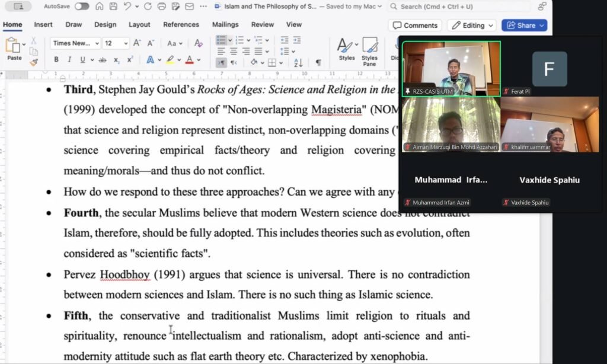Apply the red font color swatch
The width and height of the screenshot is (607, 364).
pos(189,60)
